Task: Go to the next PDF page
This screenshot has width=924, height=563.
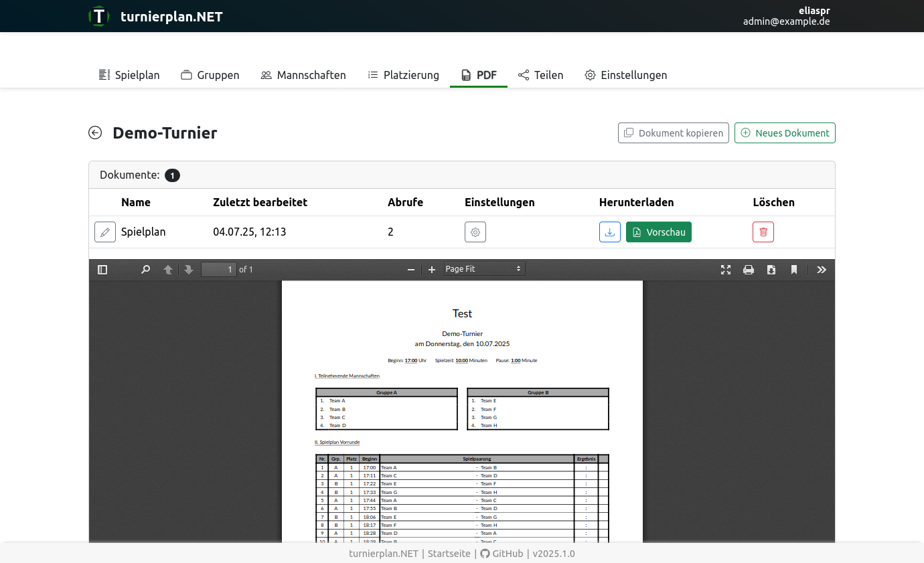Action: click(189, 269)
